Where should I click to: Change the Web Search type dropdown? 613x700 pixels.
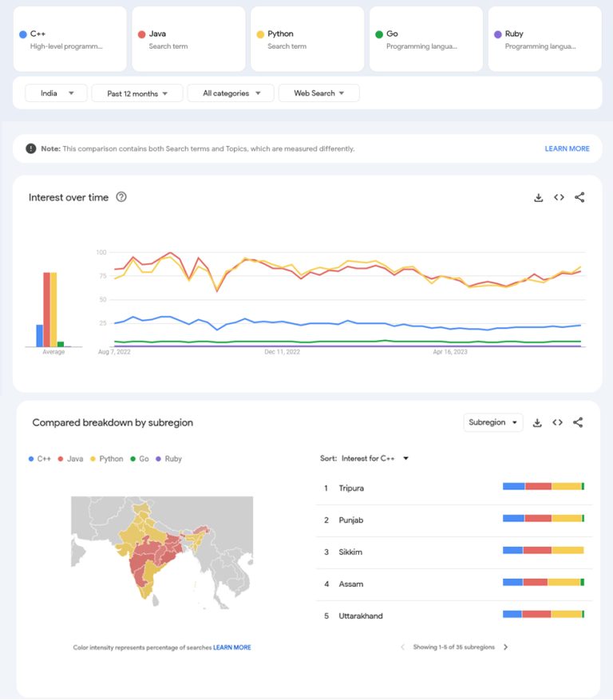(x=318, y=93)
